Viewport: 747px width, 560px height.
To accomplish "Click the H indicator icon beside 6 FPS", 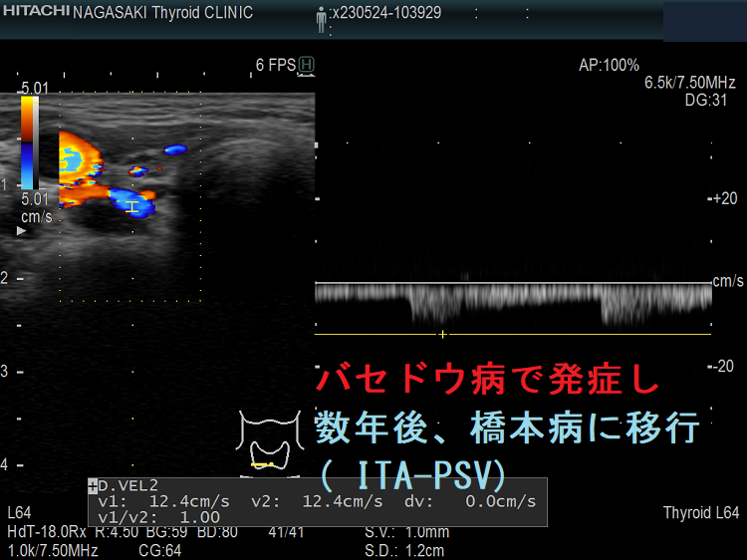I will [306, 65].
